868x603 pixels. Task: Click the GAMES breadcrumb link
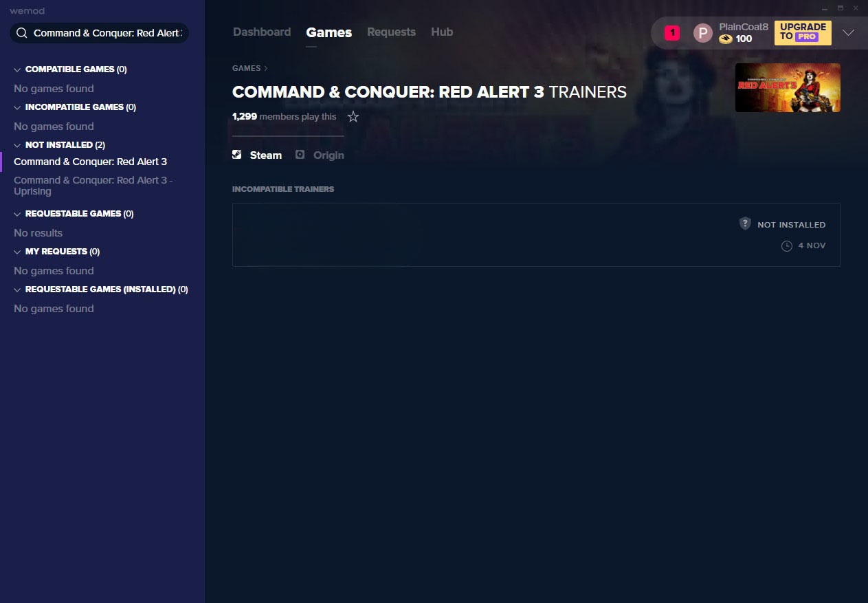(247, 68)
